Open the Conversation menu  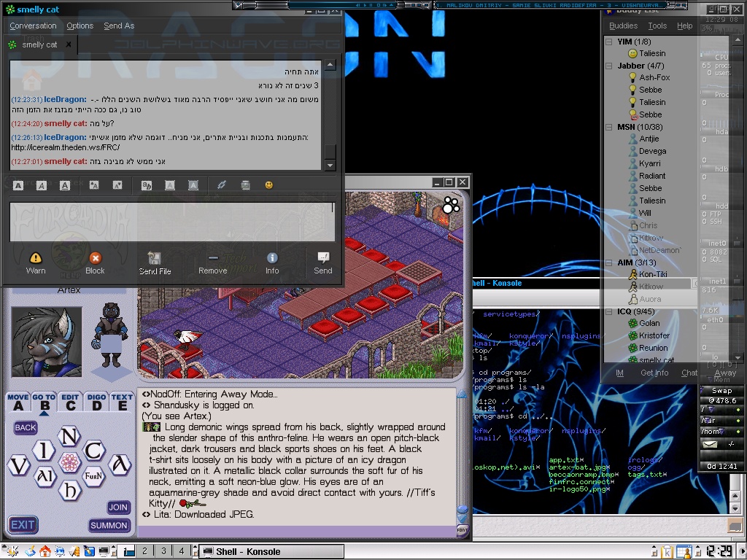[x=33, y=26]
